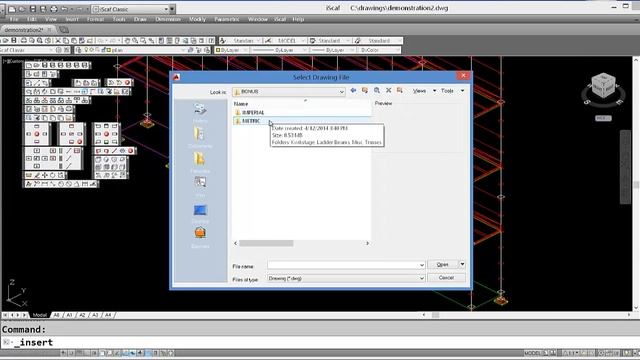Expand the Look in BONUS folder dropdown

click(342, 92)
